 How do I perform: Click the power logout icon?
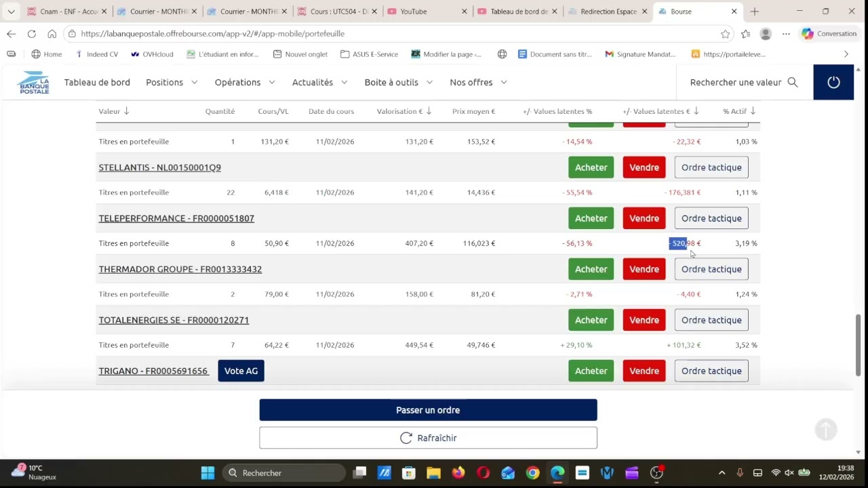point(833,82)
